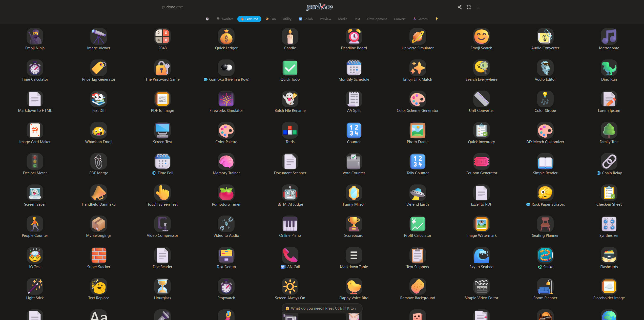
Task: Open the Remove Background sponge icon
Action: click(418, 286)
